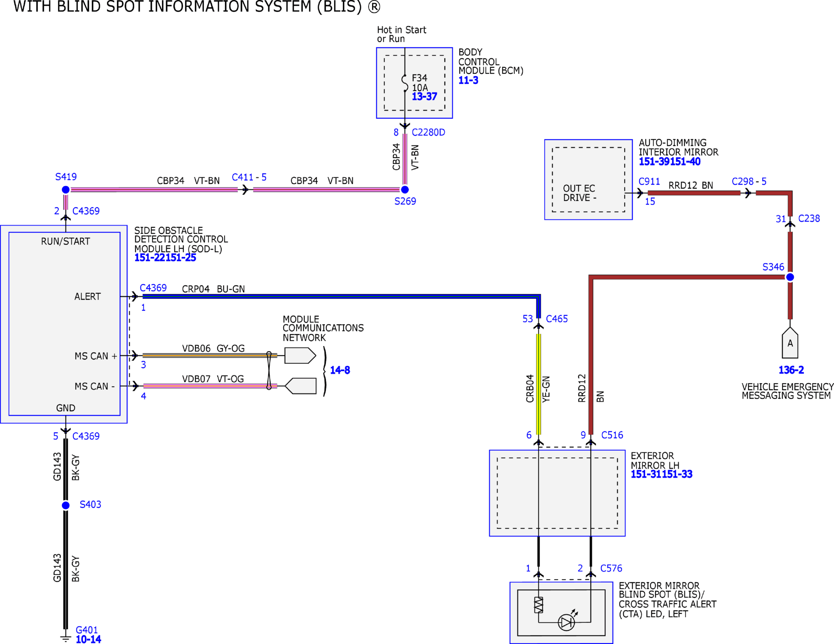This screenshot has height=644, width=834.
Task: Open the 11-3 BCM page link
Action: [468, 80]
